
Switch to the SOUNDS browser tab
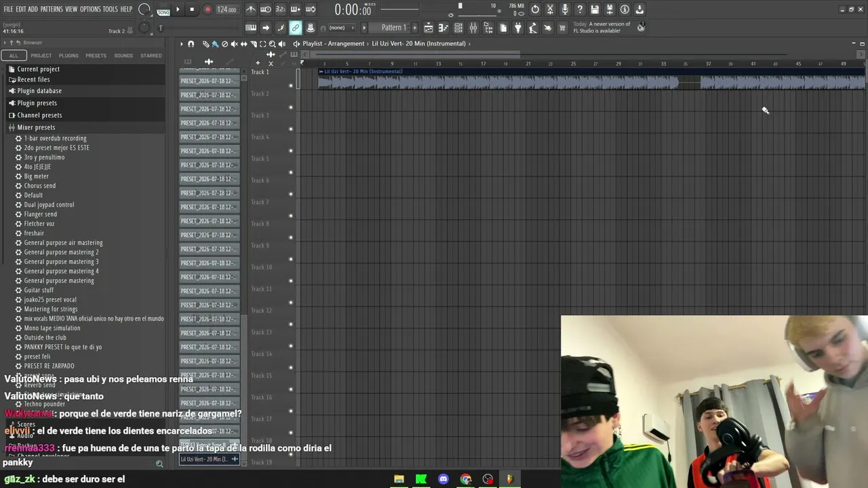click(x=123, y=56)
